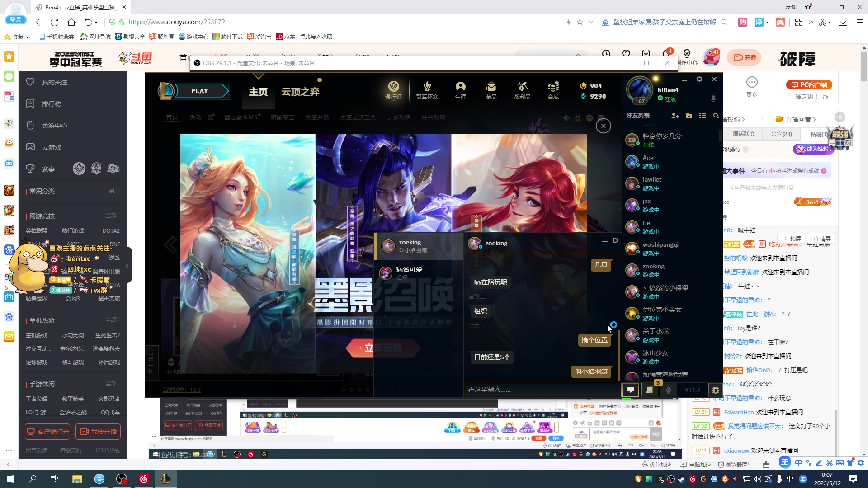This screenshot has width=868, height=488.
Task: Bookmark this page with the star icon
Action: tap(580, 22)
